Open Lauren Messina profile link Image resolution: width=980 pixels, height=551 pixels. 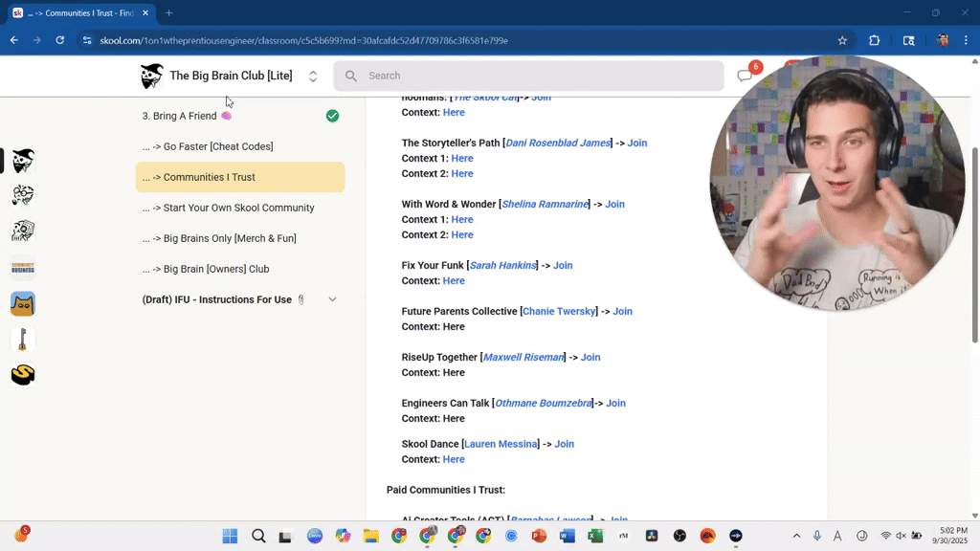coord(501,444)
